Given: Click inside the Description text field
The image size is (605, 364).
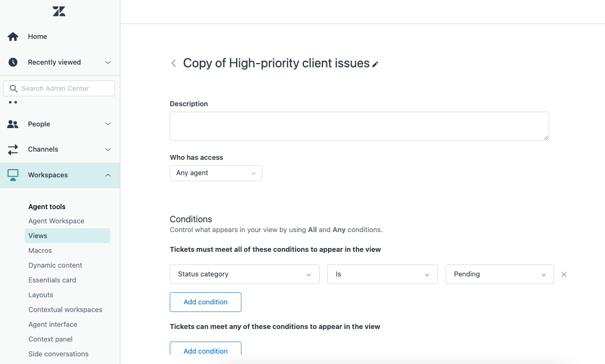Looking at the screenshot, I should coord(359,126).
